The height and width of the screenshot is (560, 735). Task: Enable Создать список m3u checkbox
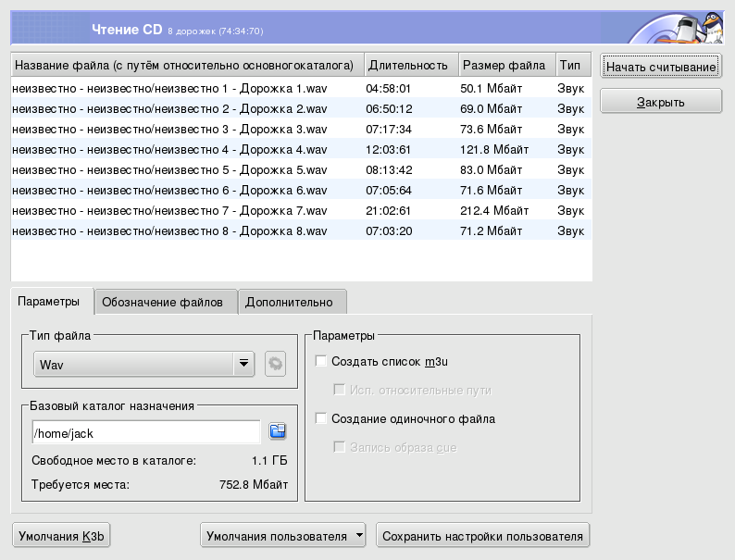(321, 361)
